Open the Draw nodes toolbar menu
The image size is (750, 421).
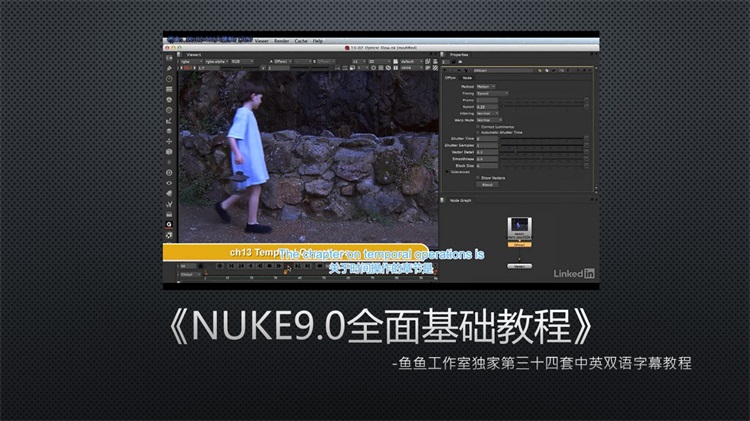pyautogui.click(x=169, y=68)
